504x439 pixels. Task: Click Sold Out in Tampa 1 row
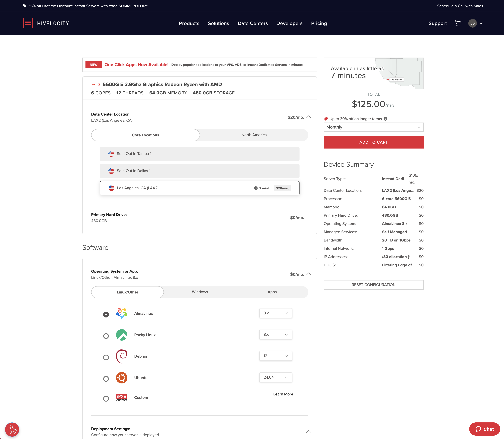(x=199, y=154)
